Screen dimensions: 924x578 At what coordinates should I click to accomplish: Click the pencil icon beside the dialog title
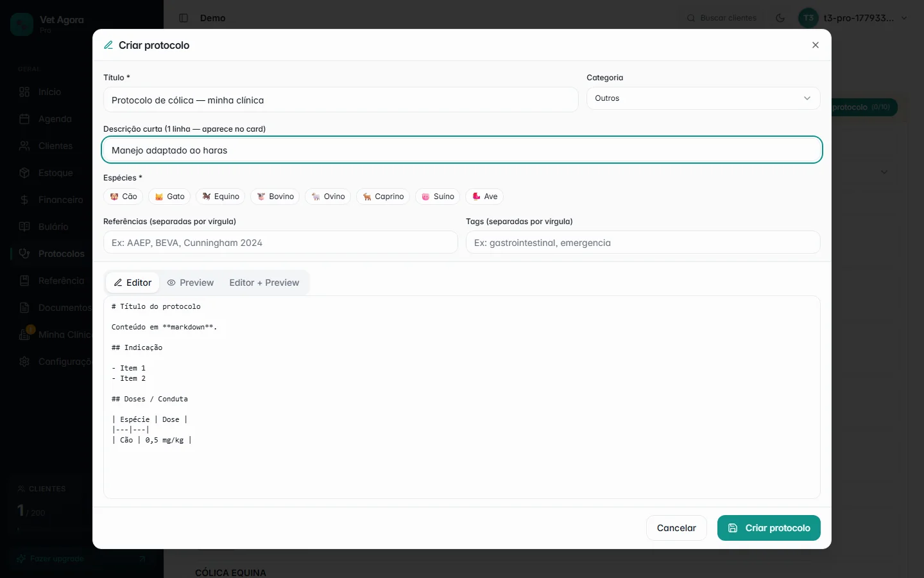tap(108, 45)
